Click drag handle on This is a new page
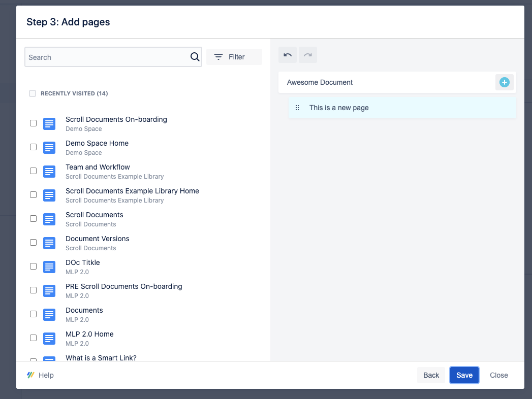The height and width of the screenshot is (399, 532). [298, 108]
